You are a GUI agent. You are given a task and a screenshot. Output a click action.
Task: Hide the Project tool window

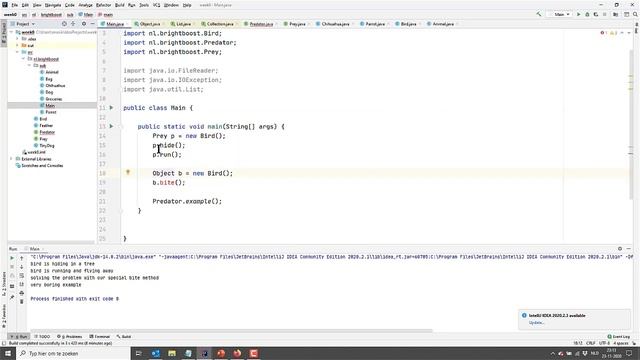pos(92,24)
